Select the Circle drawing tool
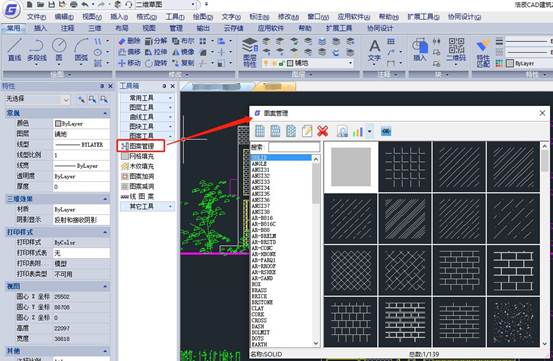Image resolution: width=553 pixels, height=361 pixels. 59,50
